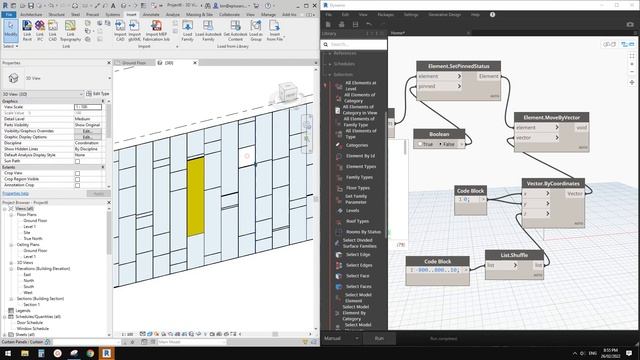Click the Dynamo library search field
Viewport: 640px width, 360px height.
354,44
